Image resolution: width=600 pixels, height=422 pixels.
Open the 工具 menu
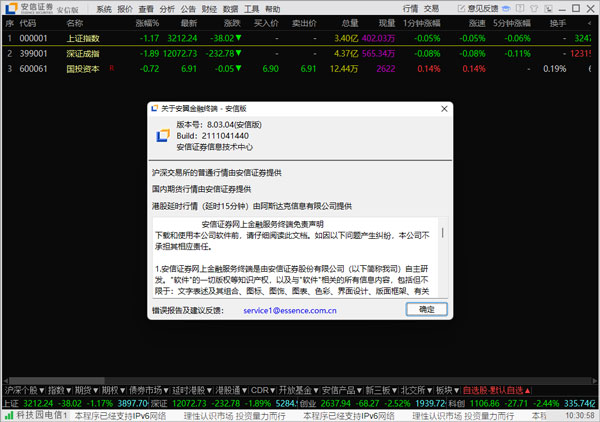251,9
